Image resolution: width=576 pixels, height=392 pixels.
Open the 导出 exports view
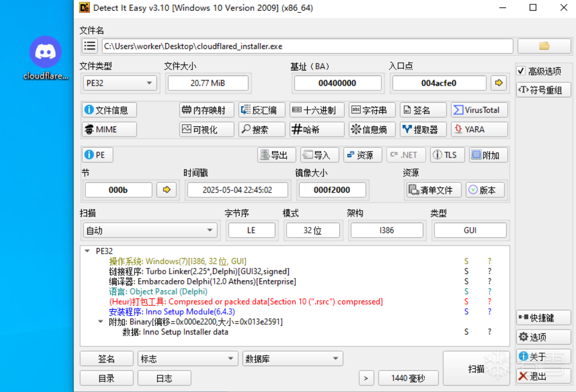click(276, 155)
